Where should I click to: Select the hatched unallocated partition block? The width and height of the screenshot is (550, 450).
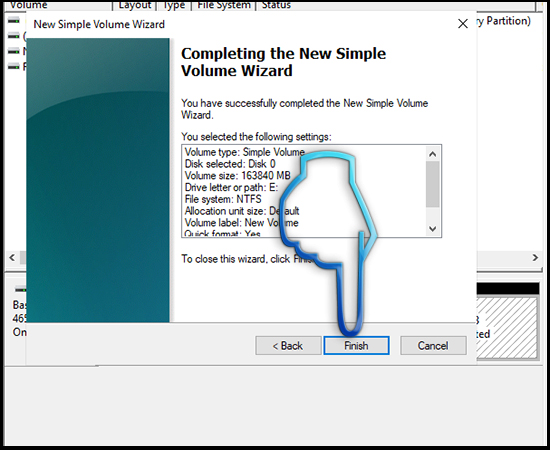(507, 328)
